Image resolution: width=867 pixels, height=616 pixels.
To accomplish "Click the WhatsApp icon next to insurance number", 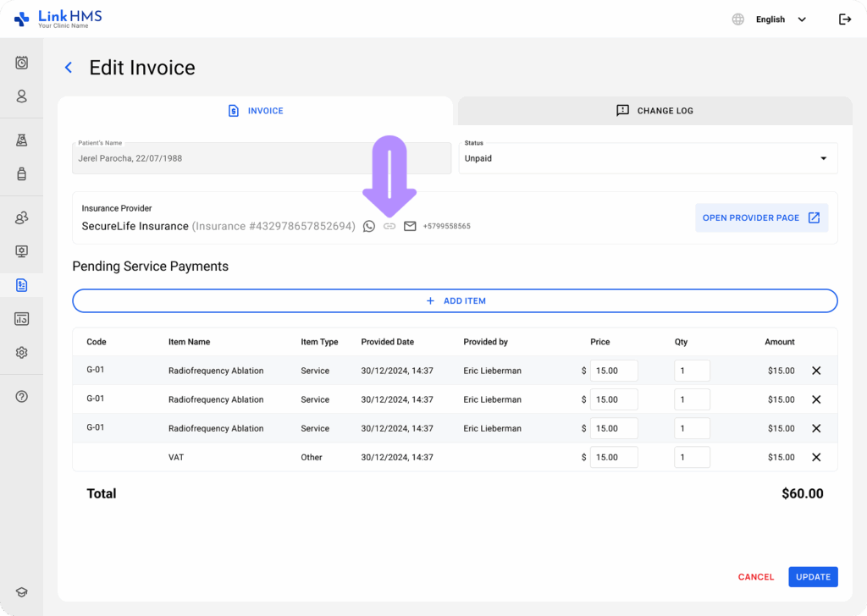I will tap(368, 226).
